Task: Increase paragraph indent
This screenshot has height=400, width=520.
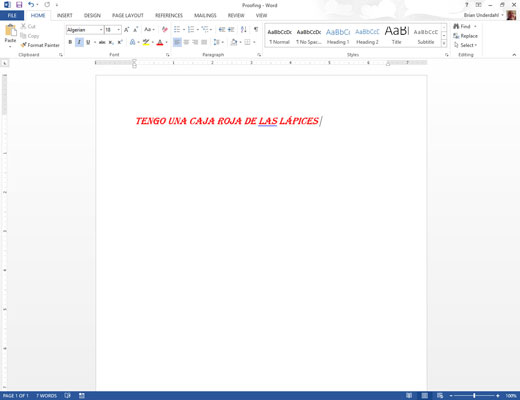Action: tap(231, 30)
